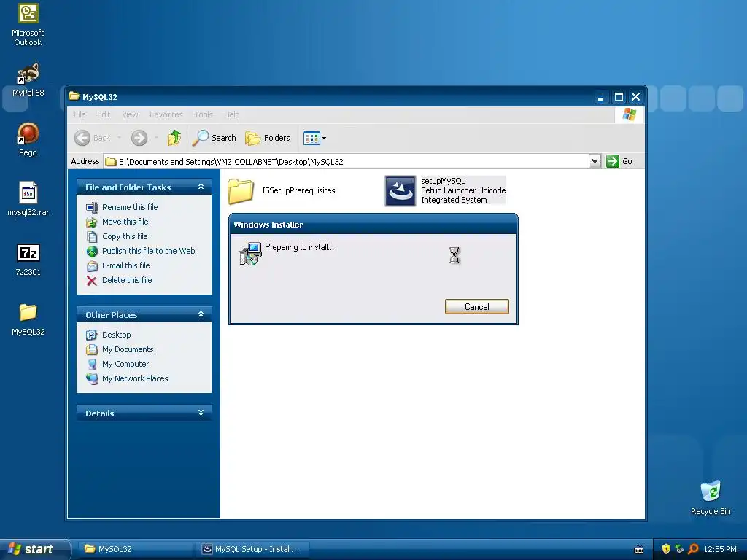Image resolution: width=747 pixels, height=560 pixels.
Task: Open the File menu
Action: [80, 114]
